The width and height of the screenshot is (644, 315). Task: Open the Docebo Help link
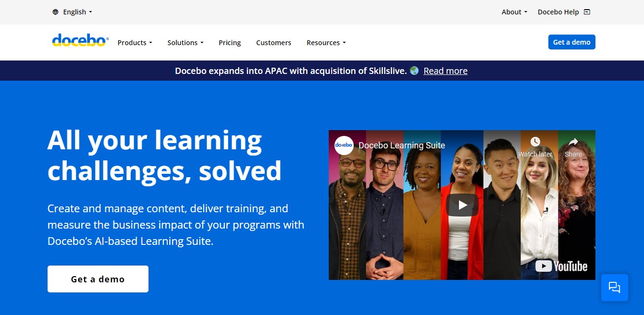pyautogui.click(x=558, y=12)
